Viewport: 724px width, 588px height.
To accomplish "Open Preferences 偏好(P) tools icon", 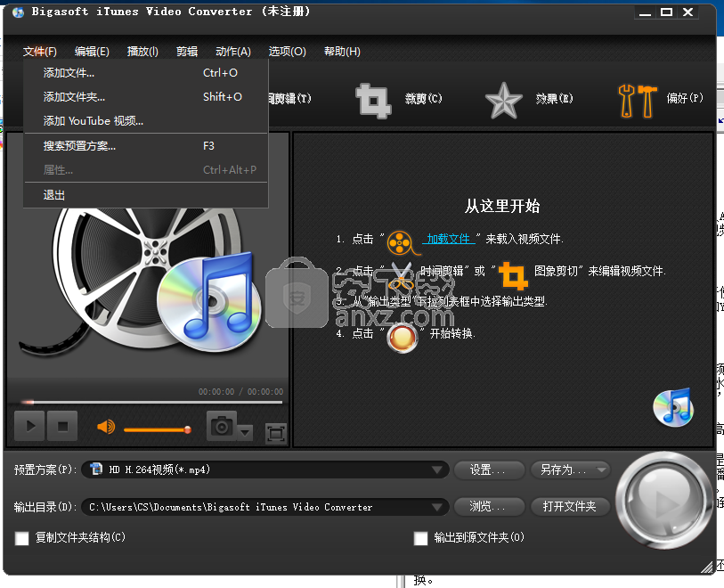I will point(638,101).
